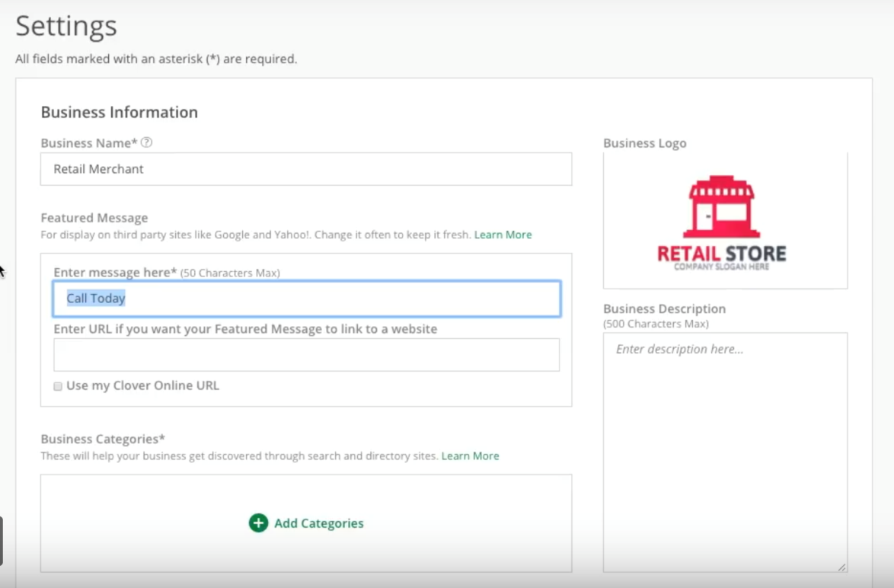
Task: Click the Featured Message section label
Action: tap(94, 218)
